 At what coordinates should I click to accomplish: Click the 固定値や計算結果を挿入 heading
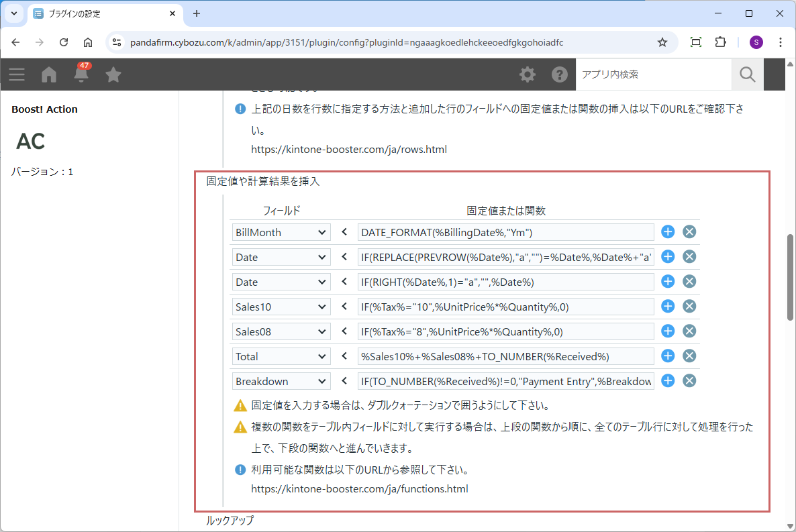point(263,181)
